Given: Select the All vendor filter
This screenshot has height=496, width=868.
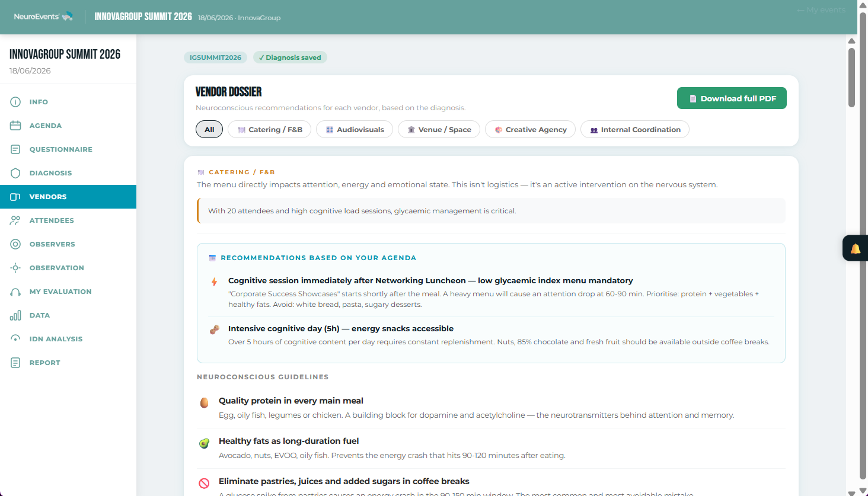Looking at the screenshot, I should 209,130.
